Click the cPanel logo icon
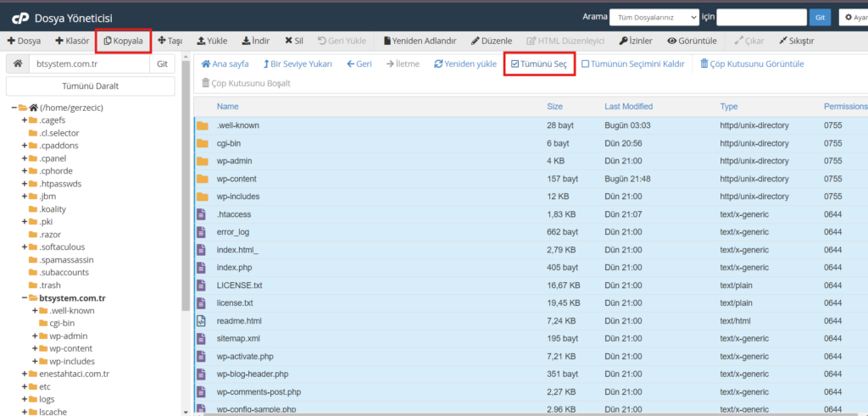This screenshot has width=868, height=416. 20,19
